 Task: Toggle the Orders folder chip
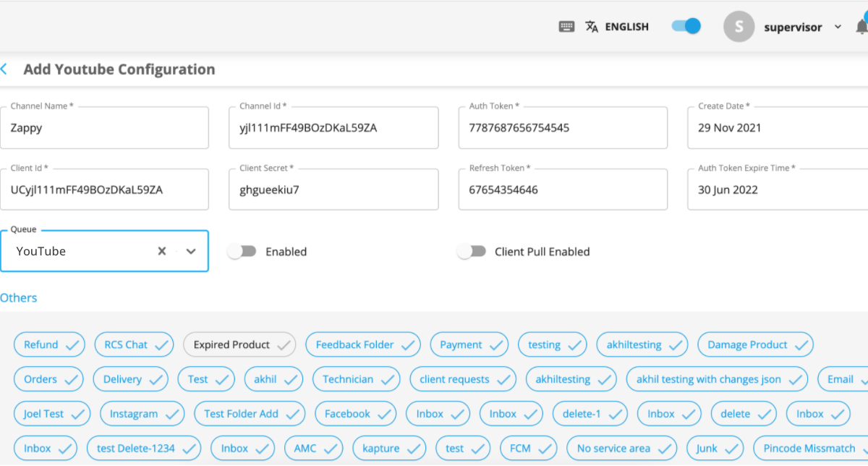(48, 379)
